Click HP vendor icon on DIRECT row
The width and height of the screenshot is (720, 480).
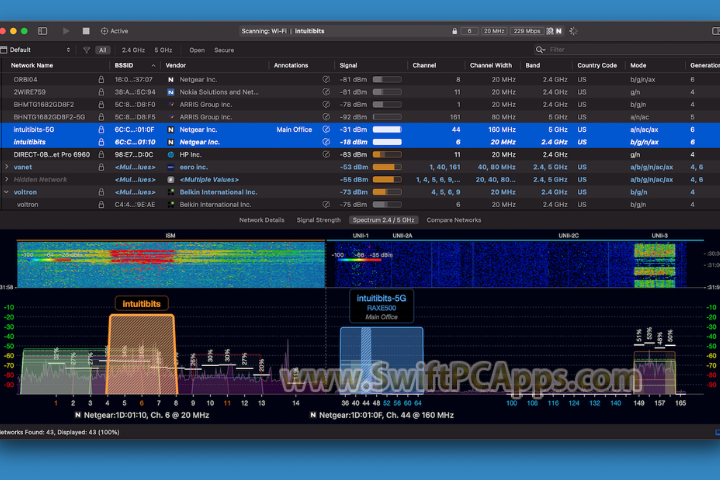171,154
